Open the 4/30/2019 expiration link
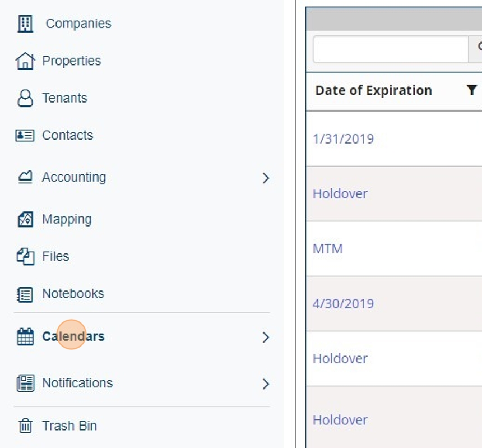The height and width of the screenshot is (448, 482). 343,303
